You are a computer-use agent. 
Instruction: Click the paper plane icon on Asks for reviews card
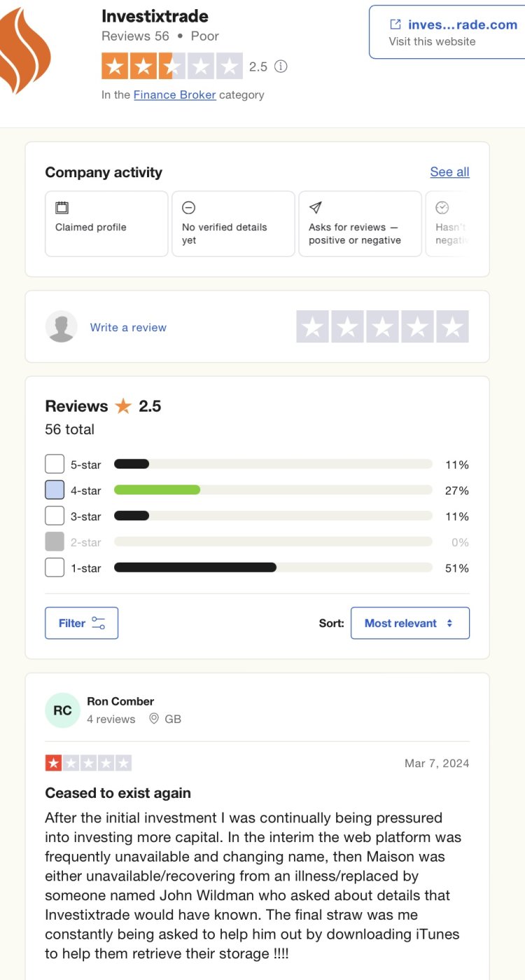(x=315, y=207)
